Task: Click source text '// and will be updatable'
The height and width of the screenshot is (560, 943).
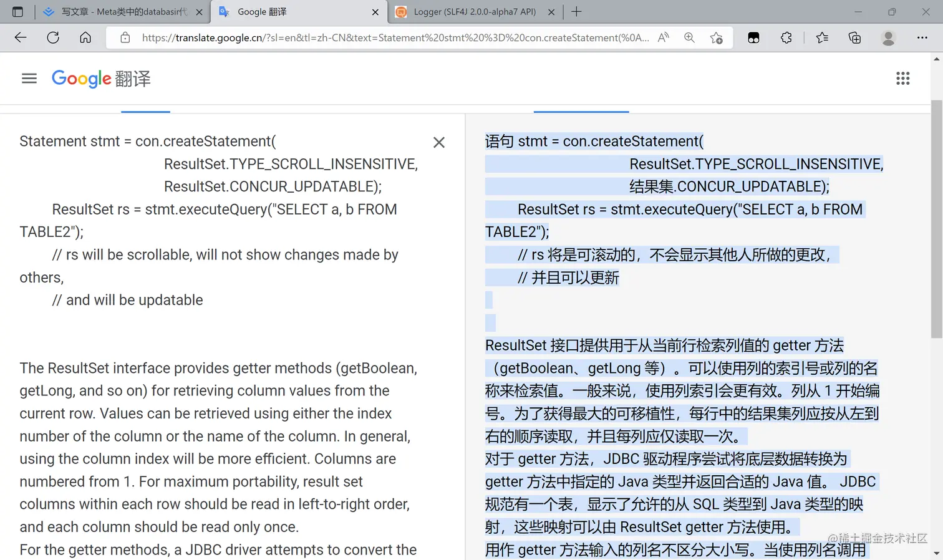Action: click(x=128, y=300)
